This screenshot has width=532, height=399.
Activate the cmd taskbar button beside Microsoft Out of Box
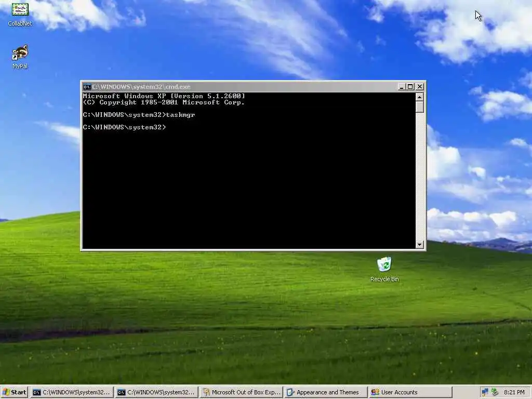(156, 392)
